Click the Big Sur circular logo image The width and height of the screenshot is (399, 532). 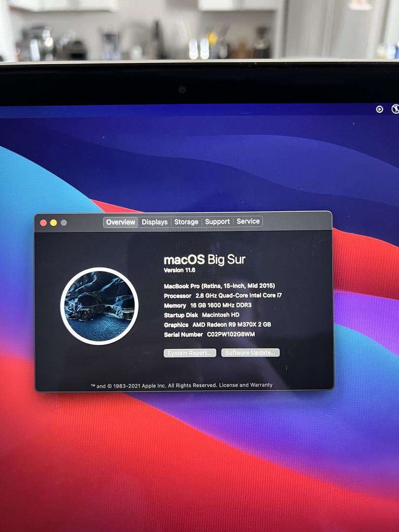(100, 306)
